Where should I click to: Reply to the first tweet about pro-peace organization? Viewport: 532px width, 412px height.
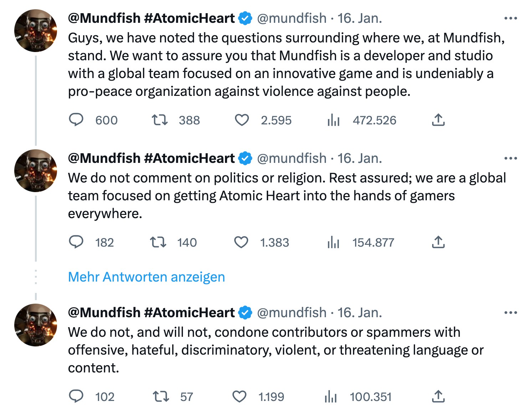click(x=76, y=120)
